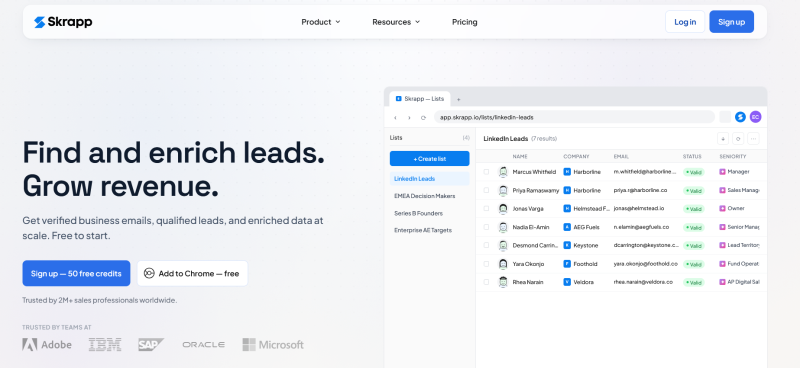Click the COMPANY column header
Screen dimensions: 800x368
(576, 157)
